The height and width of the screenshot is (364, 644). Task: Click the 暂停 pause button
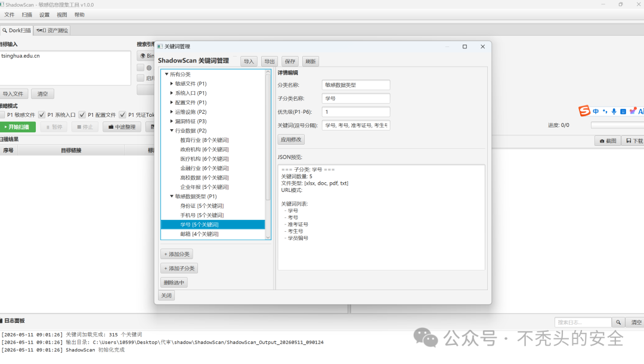(x=54, y=127)
